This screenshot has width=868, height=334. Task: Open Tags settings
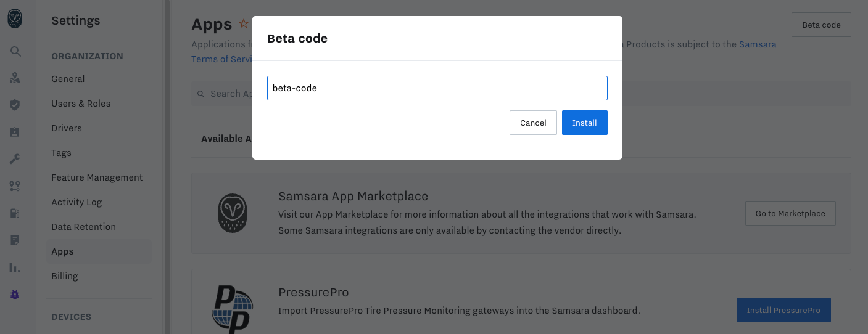(61, 153)
